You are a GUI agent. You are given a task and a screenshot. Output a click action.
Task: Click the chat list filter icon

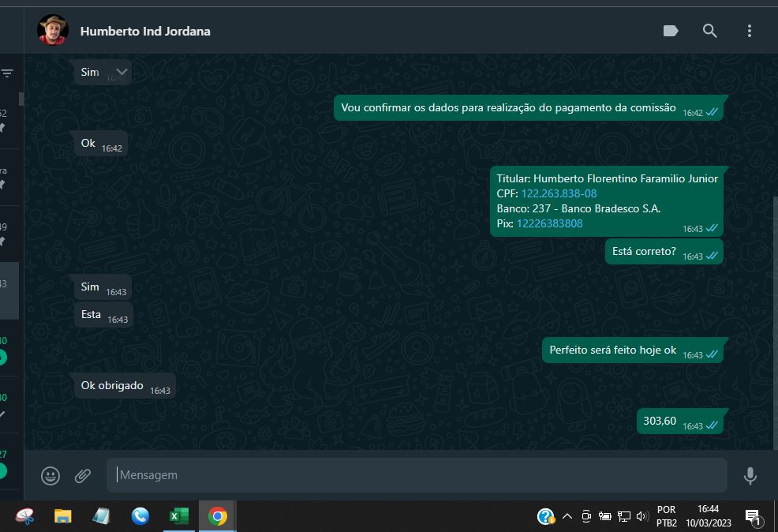(7, 73)
